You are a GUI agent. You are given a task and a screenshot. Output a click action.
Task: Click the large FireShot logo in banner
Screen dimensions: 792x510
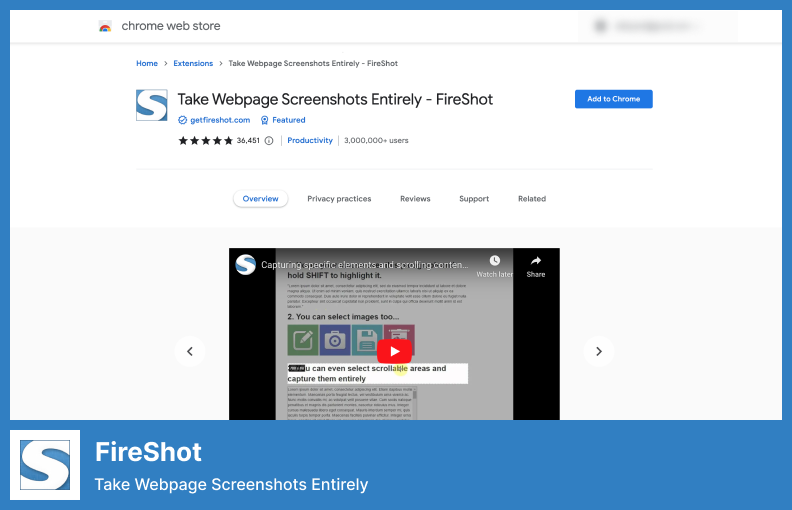[x=45, y=465]
